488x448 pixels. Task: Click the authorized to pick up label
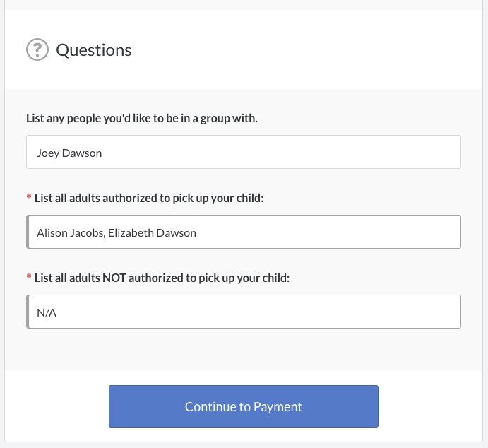(149, 198)
